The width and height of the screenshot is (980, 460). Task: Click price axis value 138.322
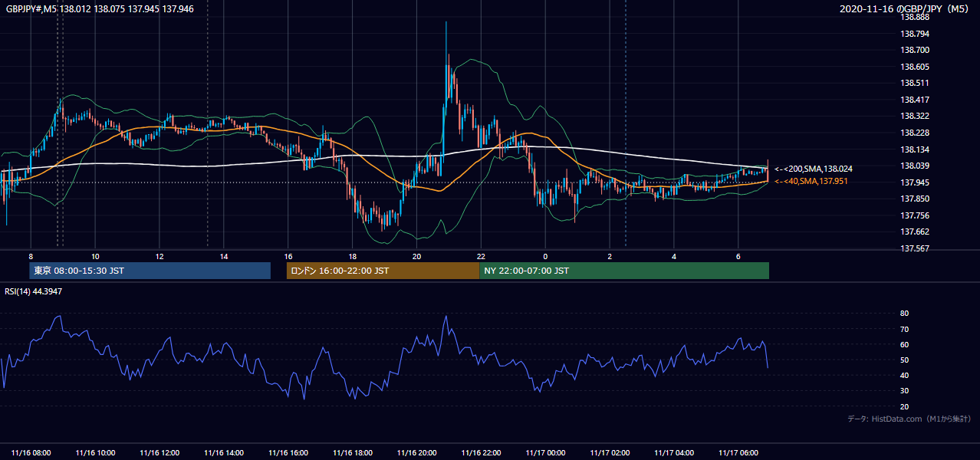[915, 116]
